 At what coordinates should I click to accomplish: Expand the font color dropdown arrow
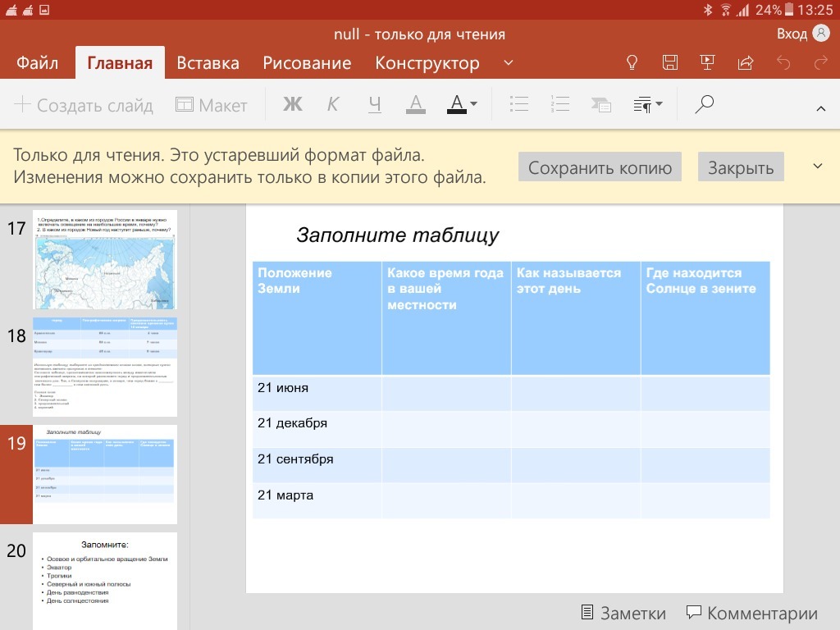(x=474, y=105)
